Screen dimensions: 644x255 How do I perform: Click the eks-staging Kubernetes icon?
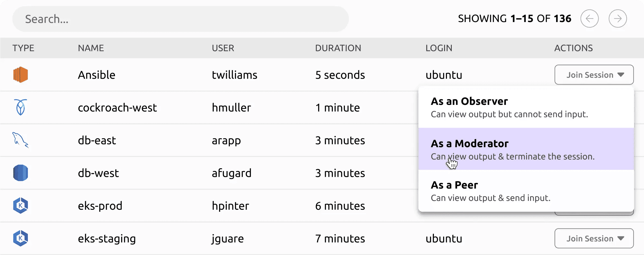pyautogui.click(x=20, y=238)
